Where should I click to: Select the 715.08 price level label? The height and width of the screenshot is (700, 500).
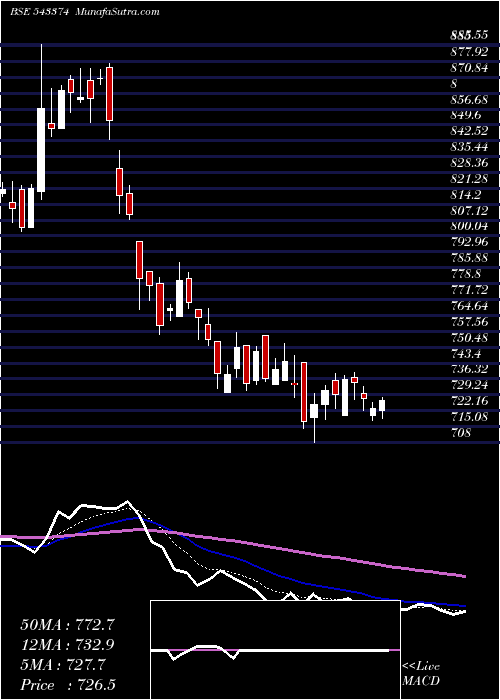[469, 416]
